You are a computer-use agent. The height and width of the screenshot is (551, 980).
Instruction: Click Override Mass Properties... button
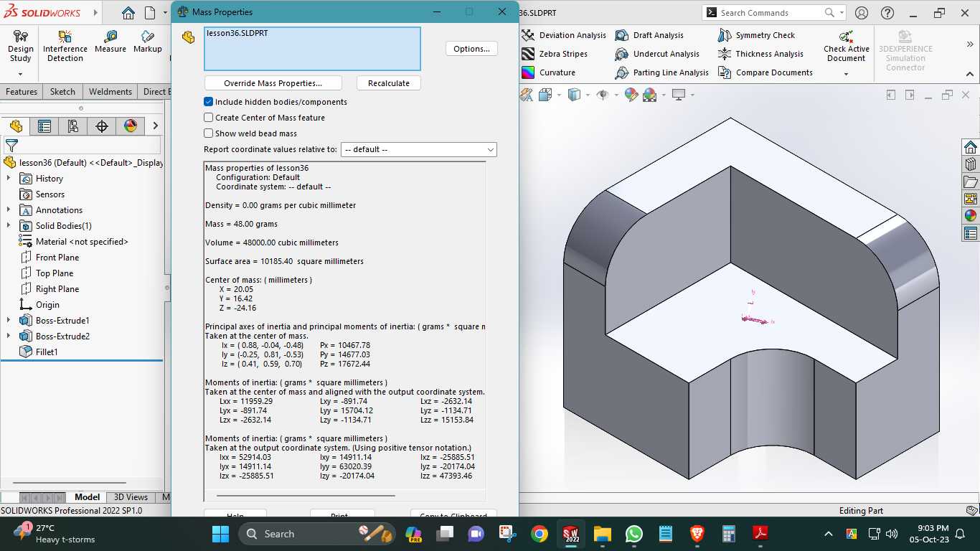(x=273, y=83)
